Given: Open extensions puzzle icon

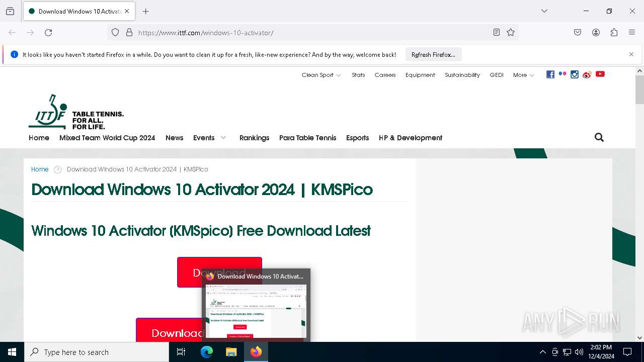Looking at the screenshot, I should (x=614, y=33).
